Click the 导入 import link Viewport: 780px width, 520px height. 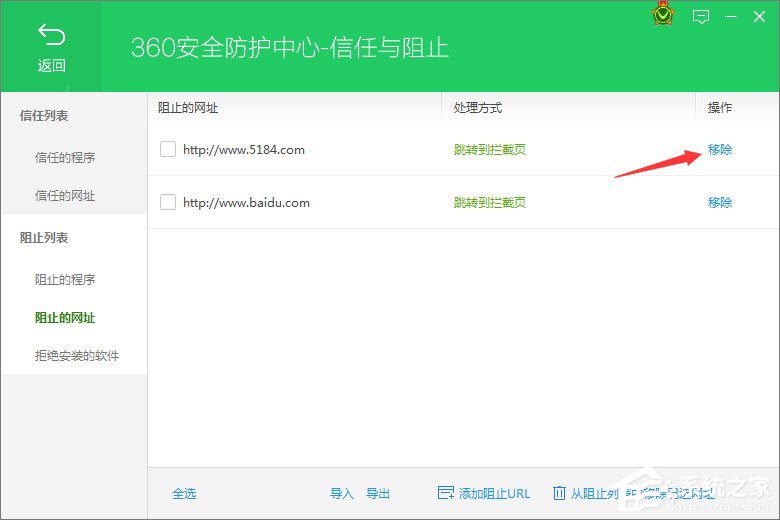point(342,493)
